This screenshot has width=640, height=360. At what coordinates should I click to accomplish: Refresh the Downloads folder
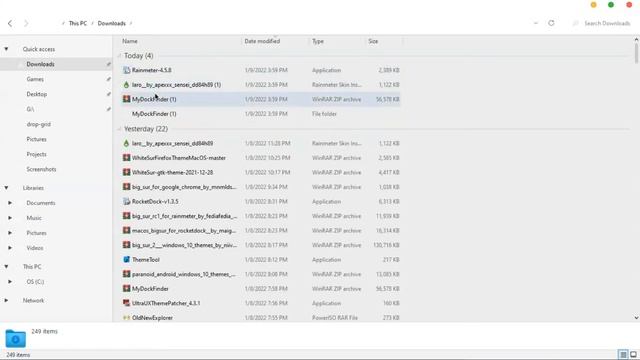(x=551, y=23)
